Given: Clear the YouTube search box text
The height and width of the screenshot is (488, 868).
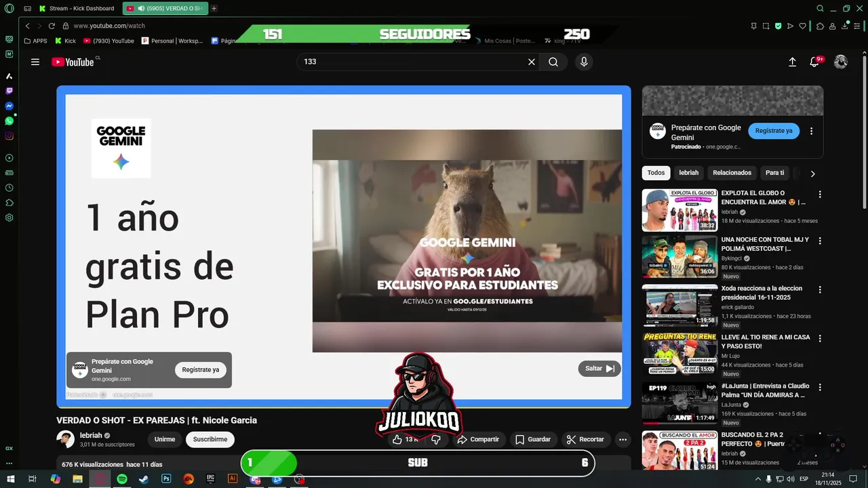Looking at the screenshot, I should (x=532, y=62).
